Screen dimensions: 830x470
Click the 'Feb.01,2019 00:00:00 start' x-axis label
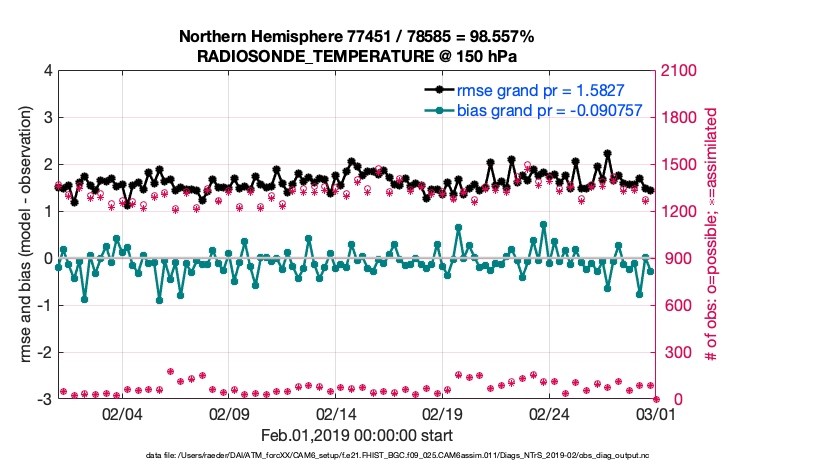click(x=357, y=435)
